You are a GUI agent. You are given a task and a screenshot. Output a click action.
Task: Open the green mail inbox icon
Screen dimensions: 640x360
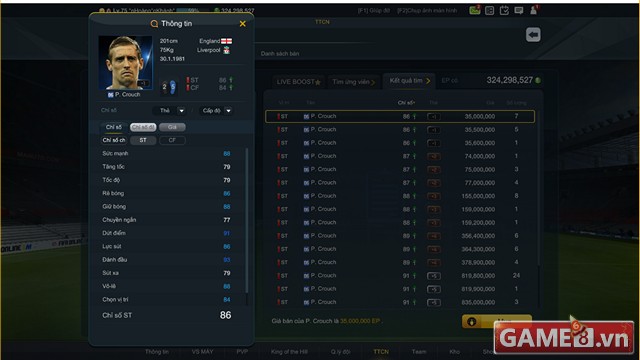tap(475, 10)
